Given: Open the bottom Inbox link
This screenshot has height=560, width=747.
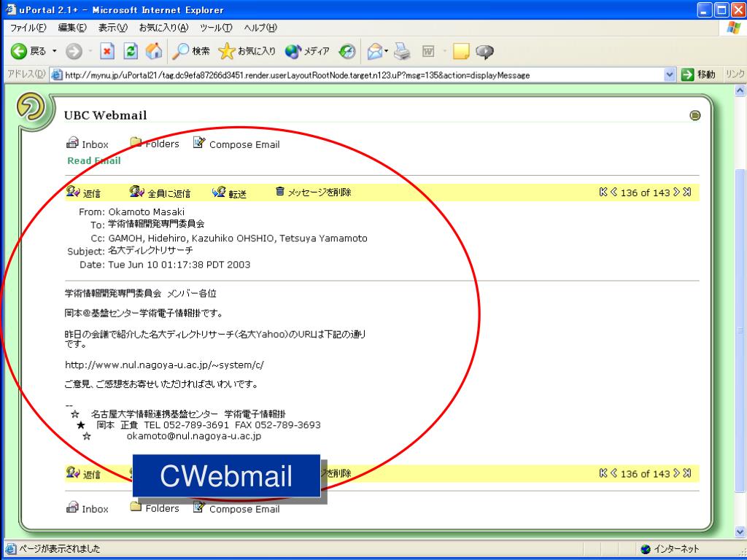Looking at the screenshot, I should click(88, 508).
